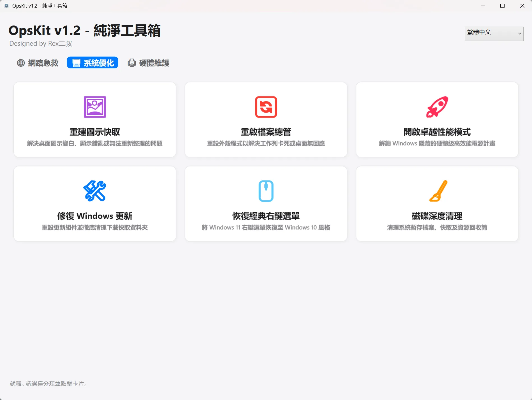Close the OpsKit window
This screenshot has height=400, width=532.
click(522, 6)
